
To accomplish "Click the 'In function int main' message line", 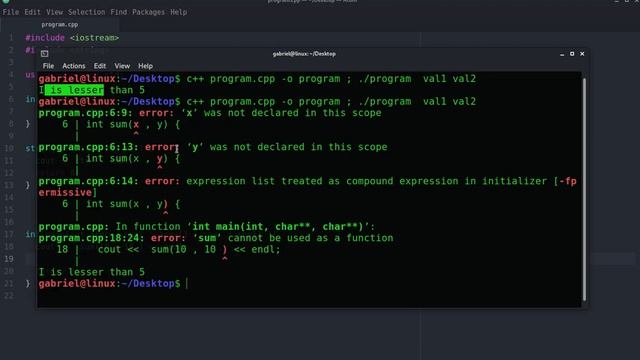I will [x=207, y=227].
